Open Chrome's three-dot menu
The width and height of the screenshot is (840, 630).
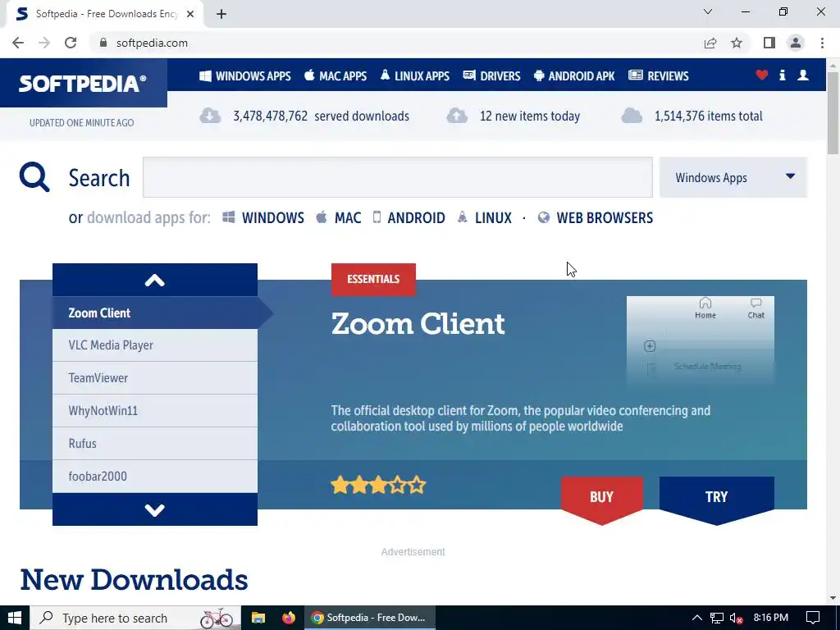pos(822,43)
